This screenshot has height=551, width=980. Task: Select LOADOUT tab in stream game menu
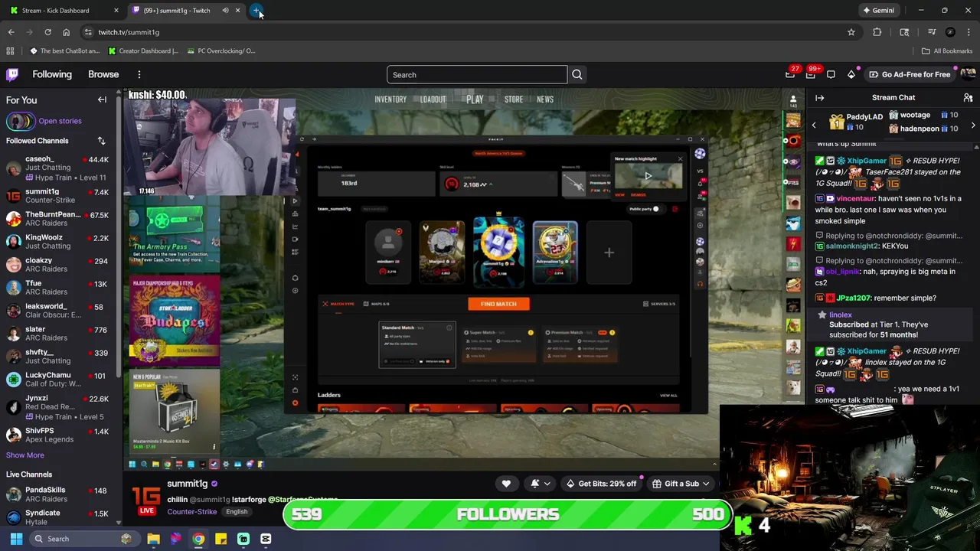tap(433, 99)
